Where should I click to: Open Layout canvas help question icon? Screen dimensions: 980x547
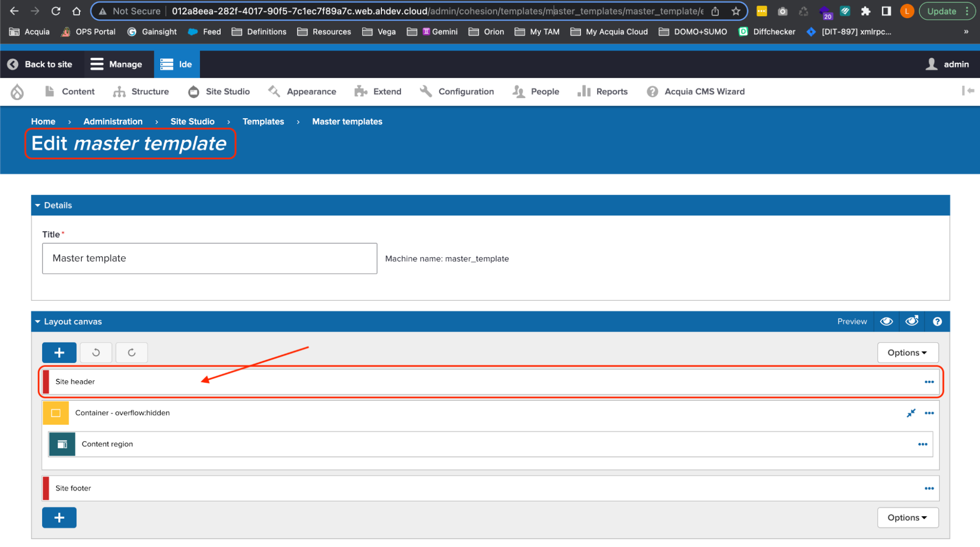click(937, 321)
